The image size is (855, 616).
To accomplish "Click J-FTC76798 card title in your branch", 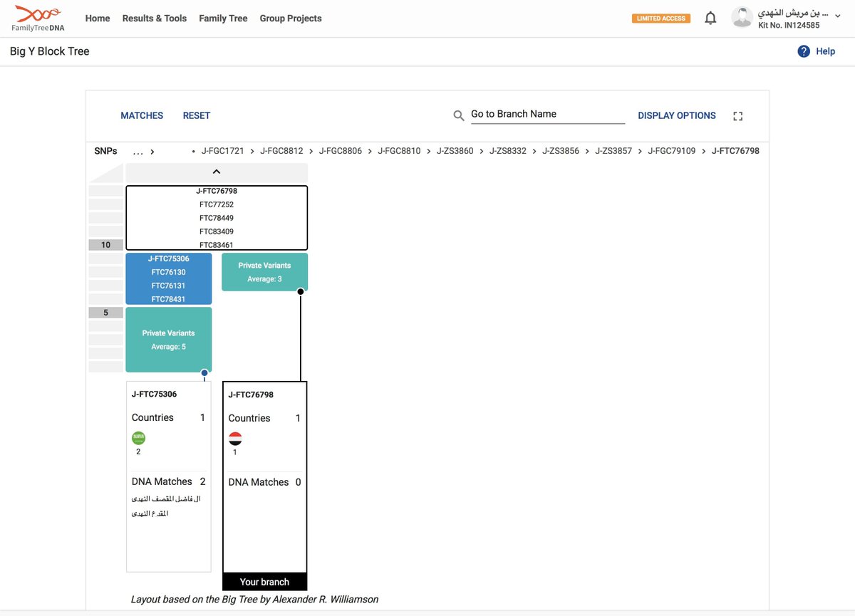I will (251, 395).
